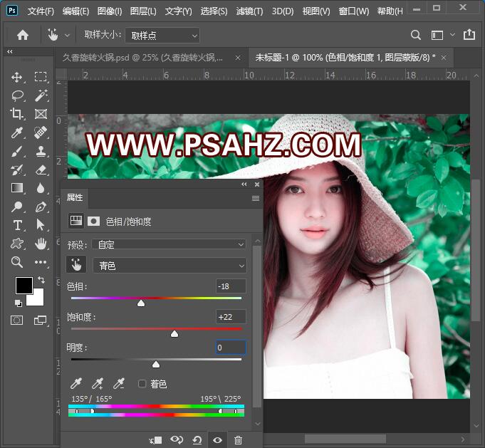485x448 pixels.
Task: Select the Eyedropper tool in toolbox
Action: pyautogui.click(x=16, y=132)
